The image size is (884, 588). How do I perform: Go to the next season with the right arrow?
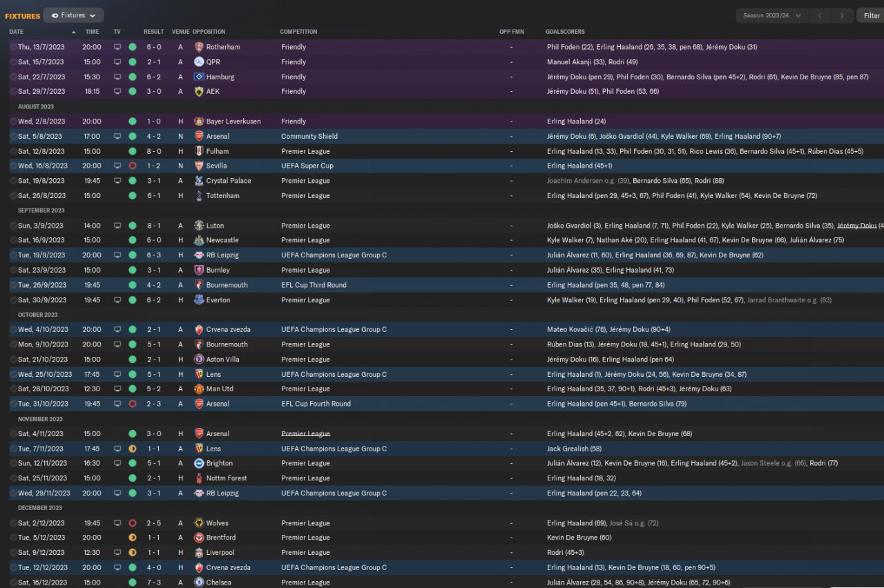click(x=842, y=15)
